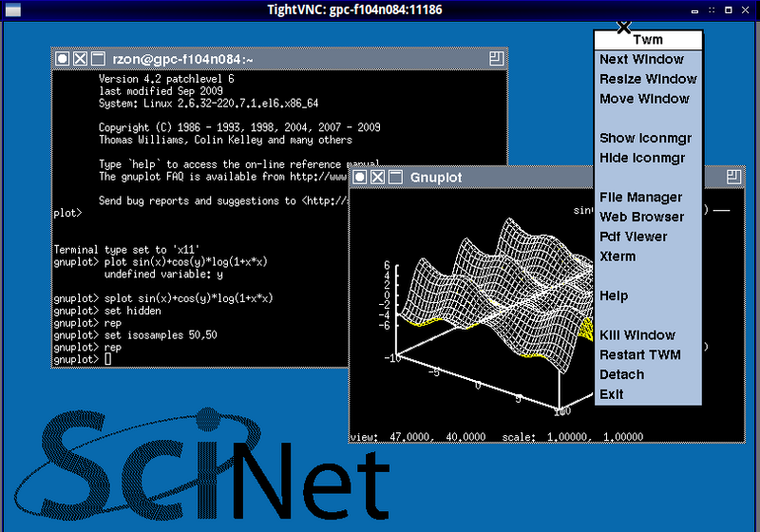The image size is (760, 532).
Task: Click the TightVNC window menu icon in top-left
Action: 13,9
